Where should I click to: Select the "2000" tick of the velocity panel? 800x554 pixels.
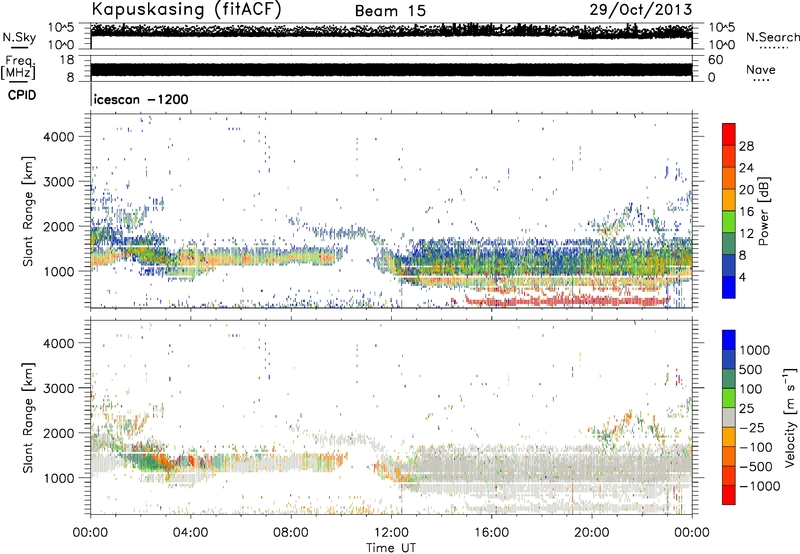click(x=59, y=433)
